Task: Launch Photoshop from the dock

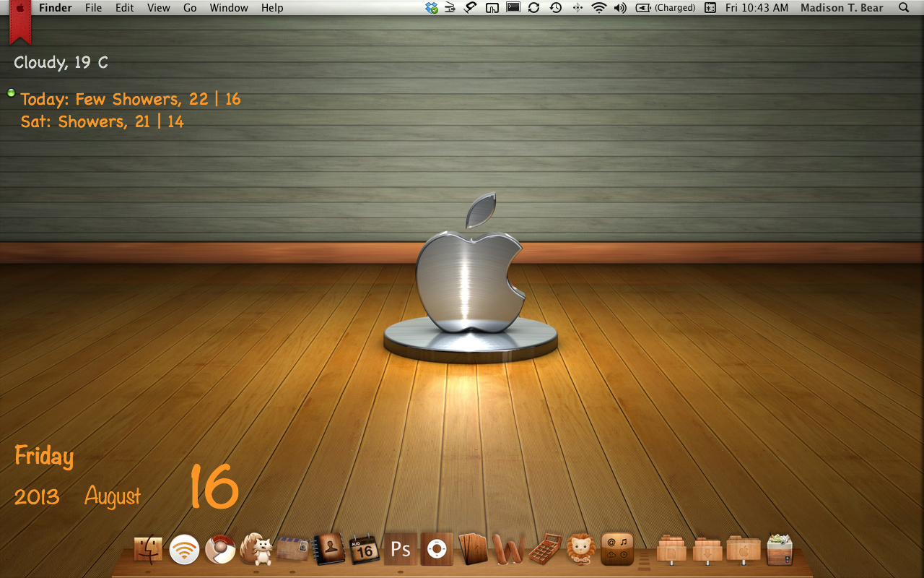Action: tap(401, 549)
